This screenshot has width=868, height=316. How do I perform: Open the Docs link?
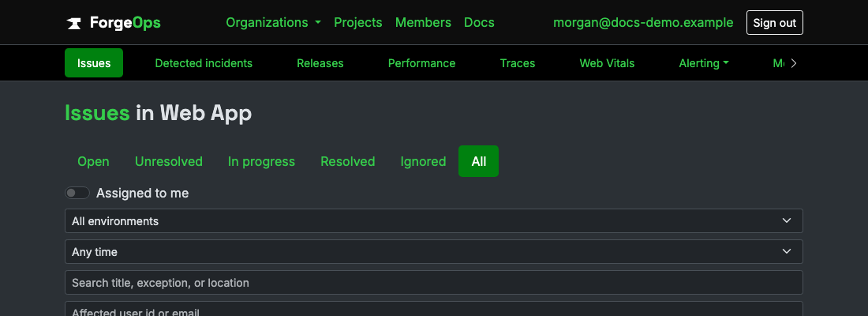[480, 23]
